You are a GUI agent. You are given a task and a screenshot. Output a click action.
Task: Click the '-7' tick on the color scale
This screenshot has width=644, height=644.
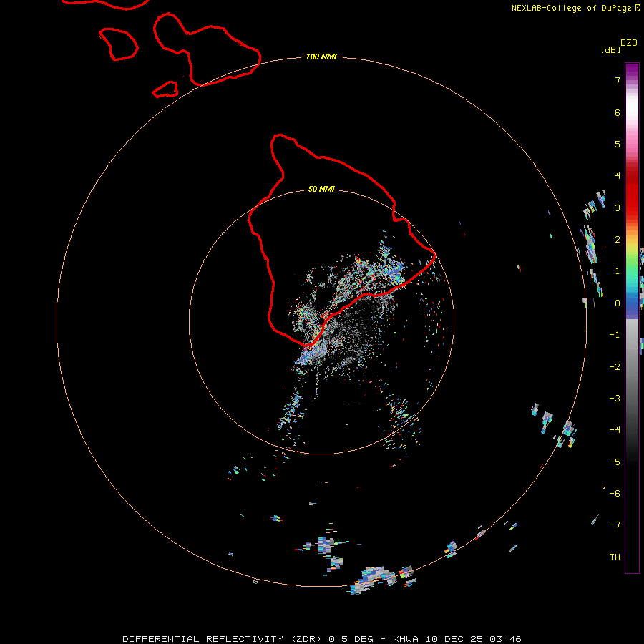point(615,525)
